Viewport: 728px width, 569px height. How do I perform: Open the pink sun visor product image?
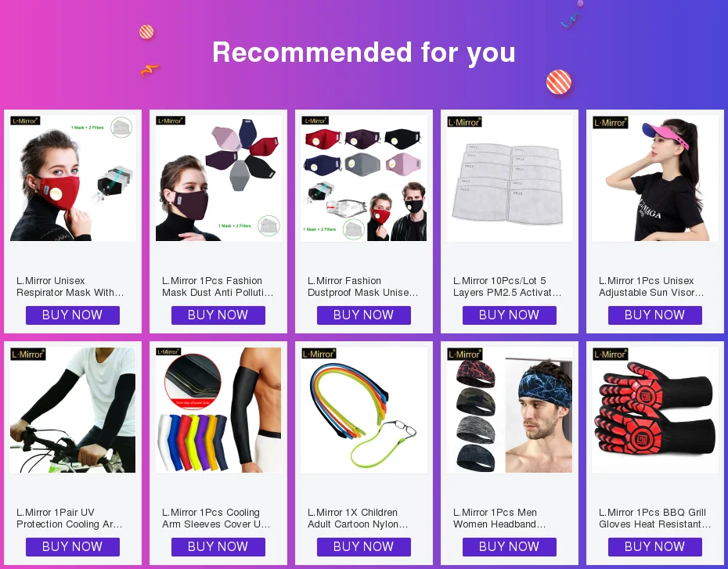click(655, 178)
